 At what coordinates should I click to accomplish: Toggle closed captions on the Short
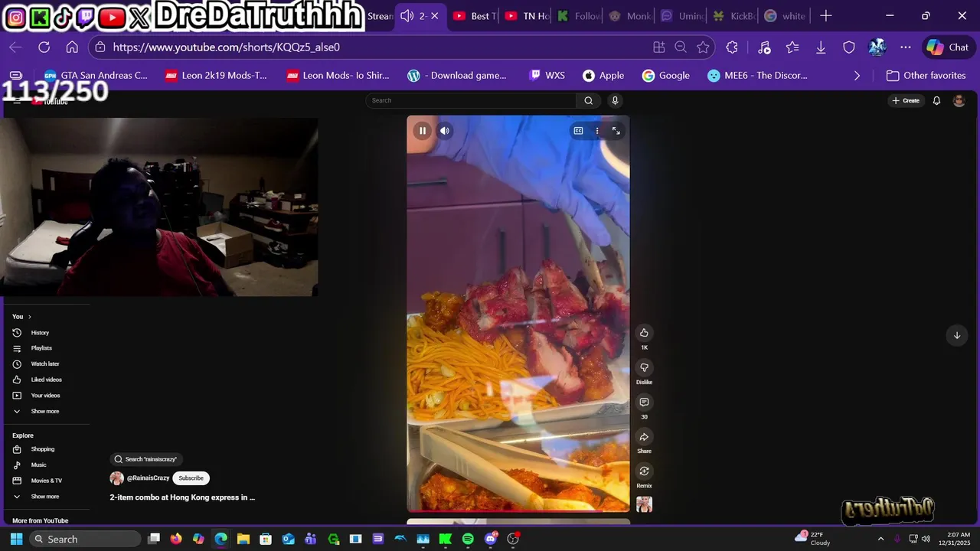(579, 131)
